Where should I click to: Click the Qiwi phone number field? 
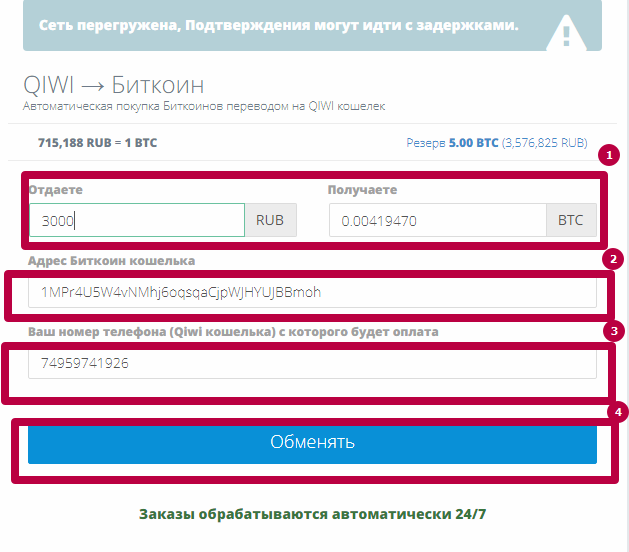[312, 363]
